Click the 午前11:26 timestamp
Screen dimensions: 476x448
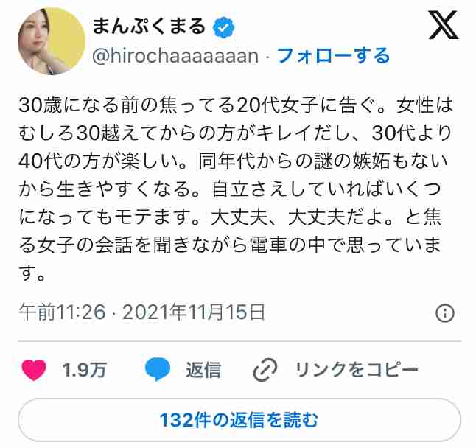pyautogui.click(x=62, y=312)
